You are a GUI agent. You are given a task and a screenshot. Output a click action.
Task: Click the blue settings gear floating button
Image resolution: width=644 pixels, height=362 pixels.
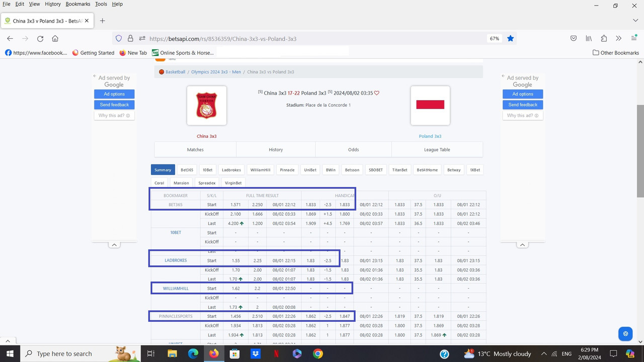625,333
